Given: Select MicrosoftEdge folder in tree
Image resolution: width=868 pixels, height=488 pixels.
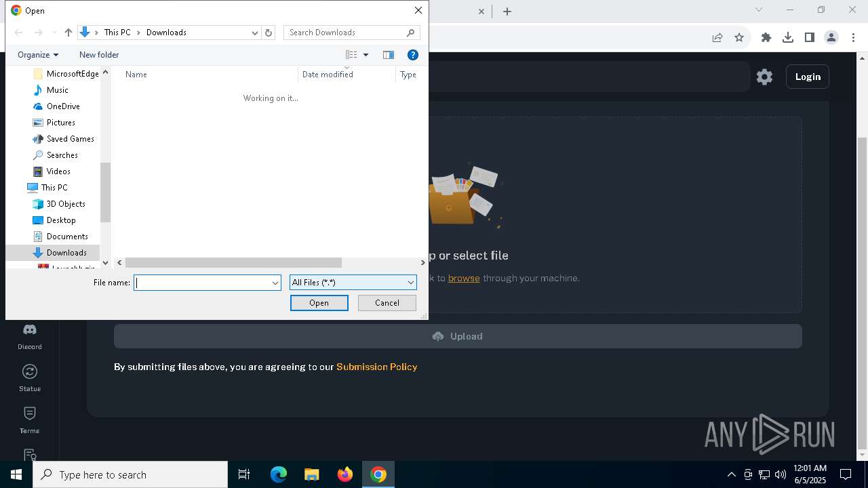Looking at the screenshot, I should (66, 74).
